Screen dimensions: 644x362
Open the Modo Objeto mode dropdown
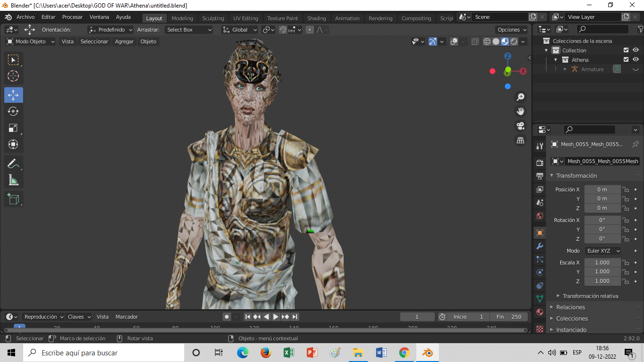(31, 41)
